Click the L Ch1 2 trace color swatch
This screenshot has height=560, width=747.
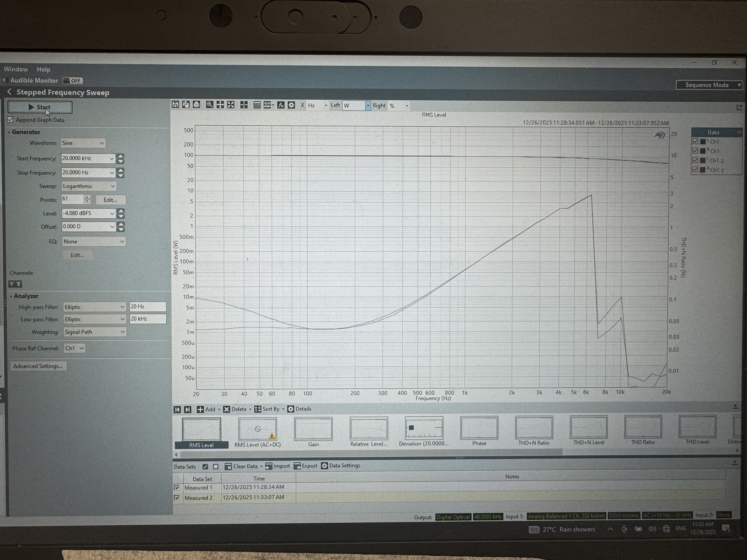click(x=703, y=160)
